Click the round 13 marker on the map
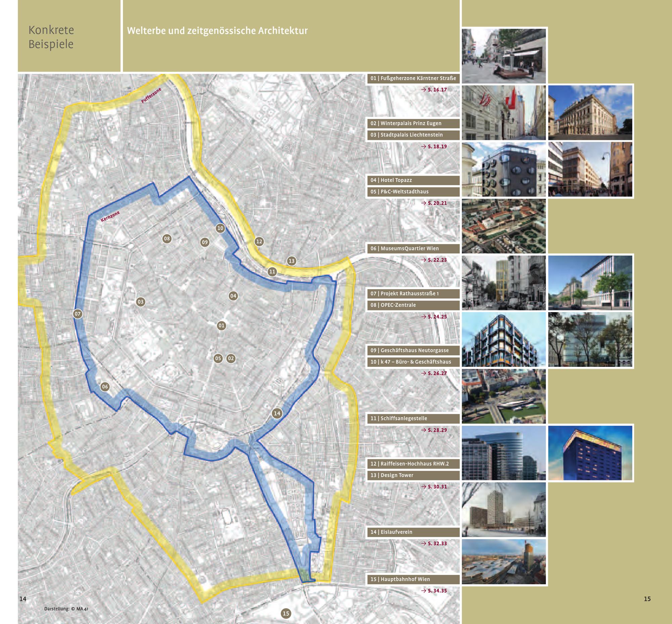Viewport: 672px width, 624px height. [291, 261]
